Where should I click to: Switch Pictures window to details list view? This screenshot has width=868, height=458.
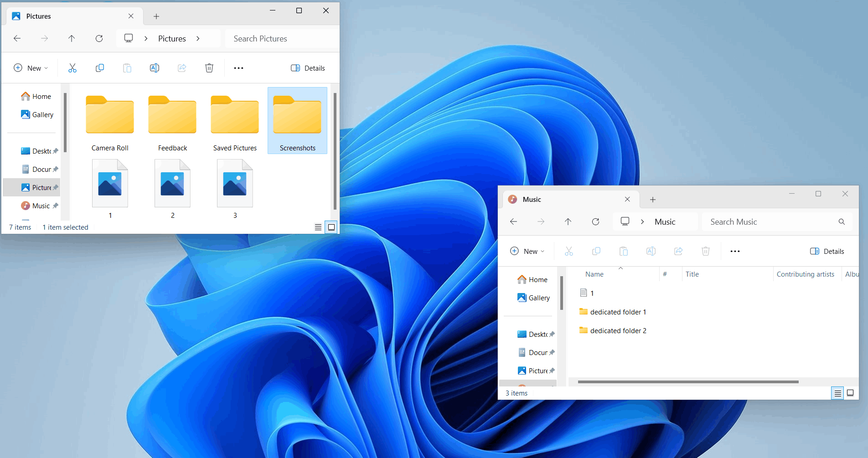[x=318, y=227]
